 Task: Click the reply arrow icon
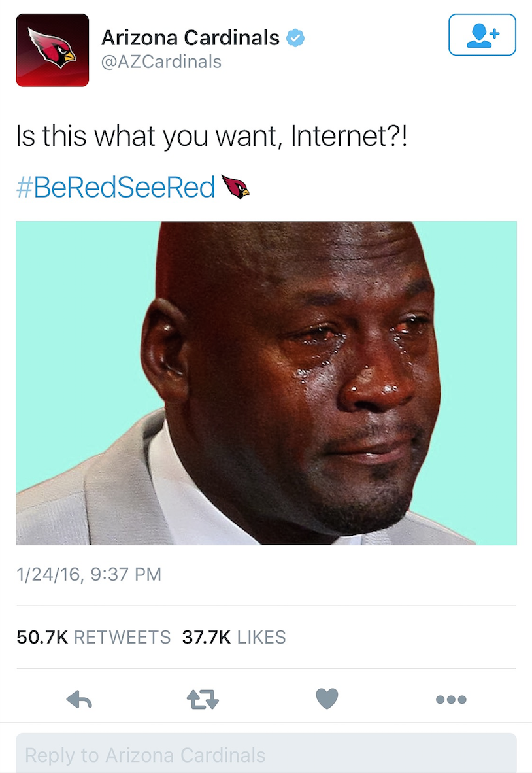79,699
